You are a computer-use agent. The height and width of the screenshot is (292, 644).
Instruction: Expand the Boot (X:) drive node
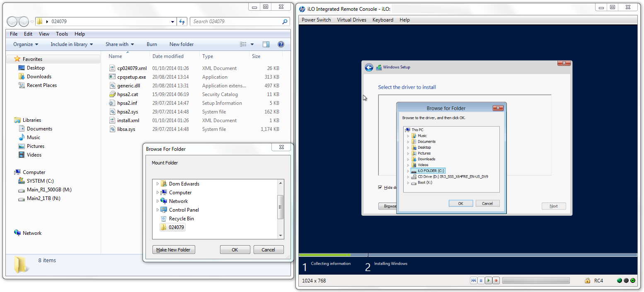pos(408,183)
